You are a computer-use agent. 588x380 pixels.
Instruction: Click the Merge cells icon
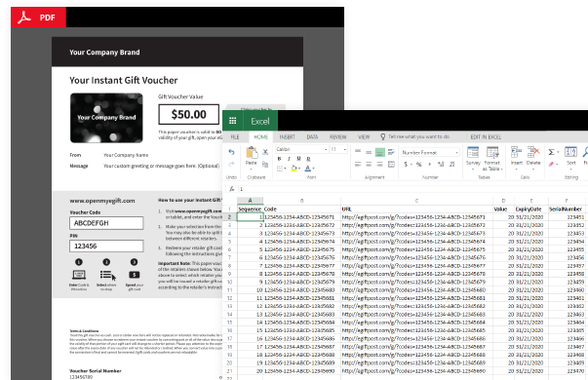[391, 164]
